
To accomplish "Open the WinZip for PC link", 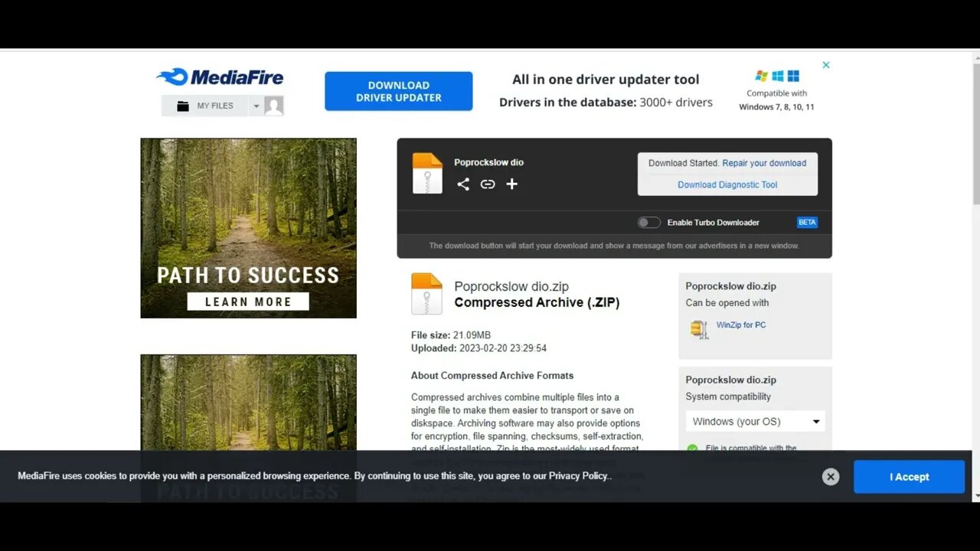I will 741,325.
